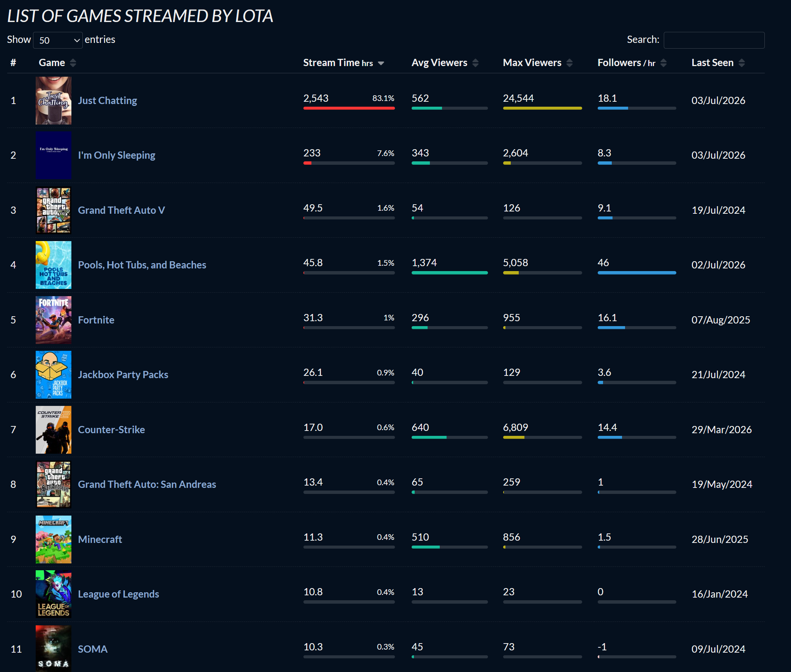Click Pools, Hot Tubs blue followers bar
The width and height of the screenshot is (791, 672).
637,273
